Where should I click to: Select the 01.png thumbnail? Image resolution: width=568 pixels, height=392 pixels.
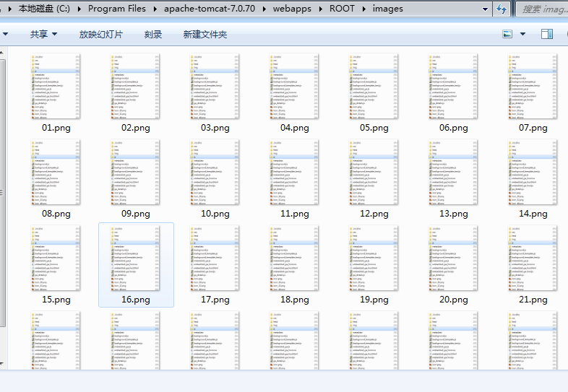pyautogui.click(x=56, y=86)
